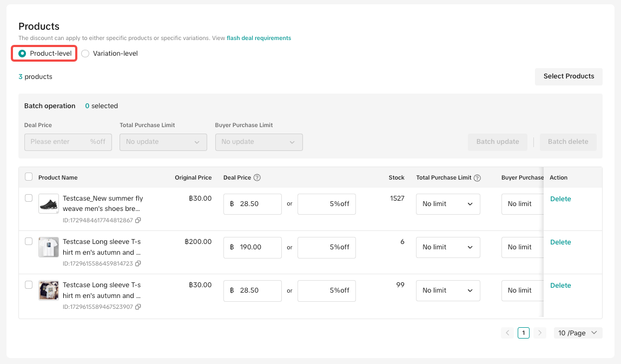621x364 pixels.
Task: Click the Select Products button
Action: pyautogui.click(x=569, y=76)
